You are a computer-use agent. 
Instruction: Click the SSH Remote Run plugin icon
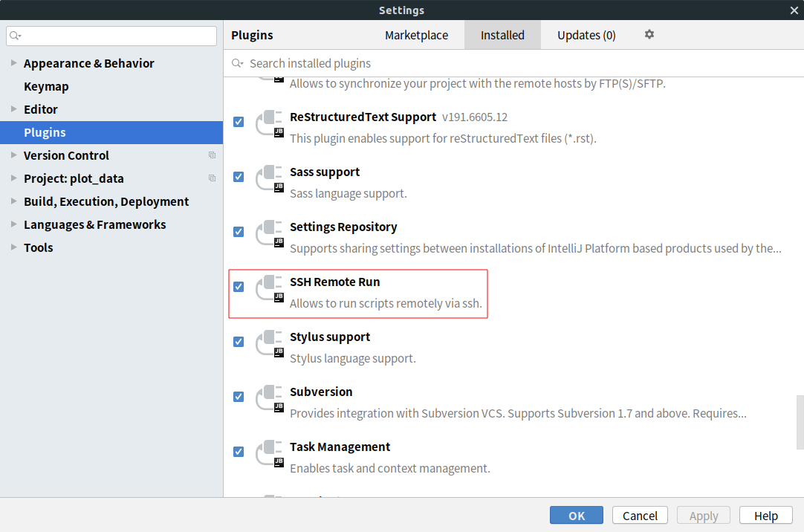270,288
